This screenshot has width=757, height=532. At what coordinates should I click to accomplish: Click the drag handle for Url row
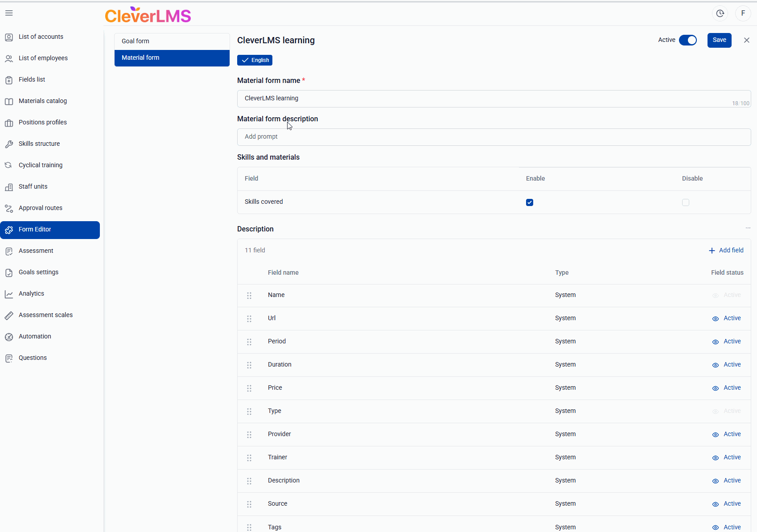(x=249, y=319)
